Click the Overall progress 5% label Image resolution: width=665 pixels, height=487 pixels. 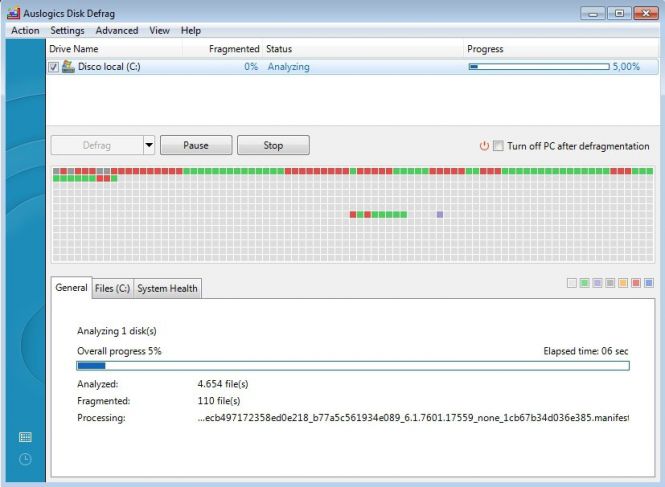[x=119, y=351]
